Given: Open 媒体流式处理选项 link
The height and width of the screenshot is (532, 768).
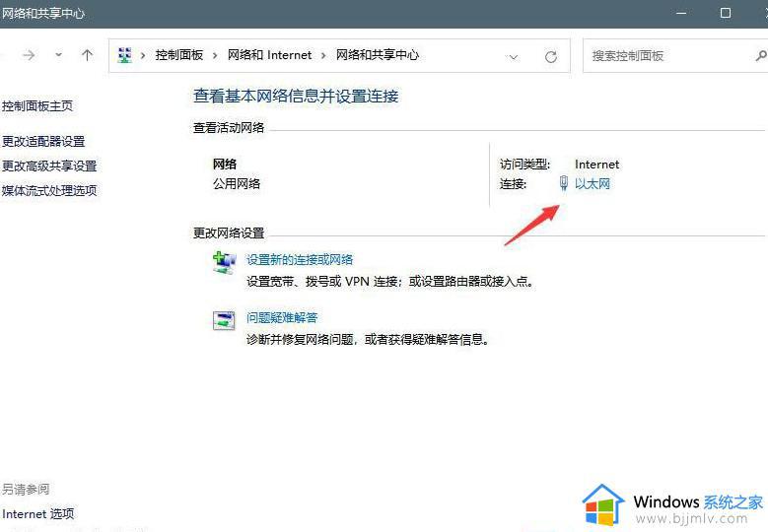Looking at the screenshot, I should click(49, 190).
